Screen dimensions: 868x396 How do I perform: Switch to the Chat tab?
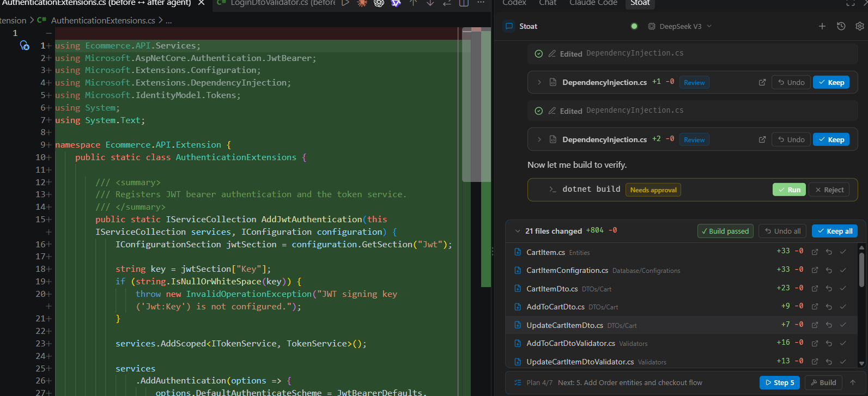click(x=548, y=3)
